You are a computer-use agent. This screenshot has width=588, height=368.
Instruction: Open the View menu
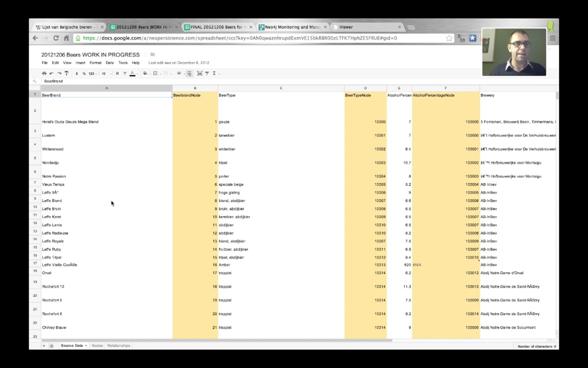[x=67, y=63]
